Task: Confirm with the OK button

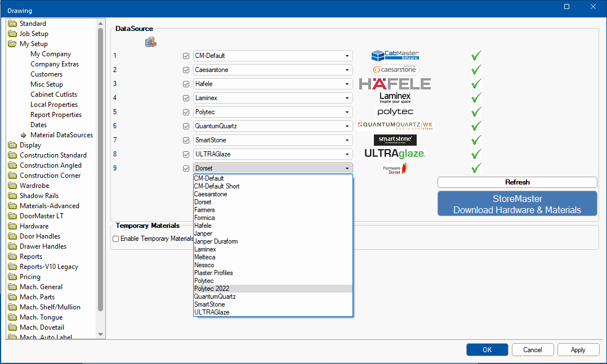Action: [x=487, y=350]
